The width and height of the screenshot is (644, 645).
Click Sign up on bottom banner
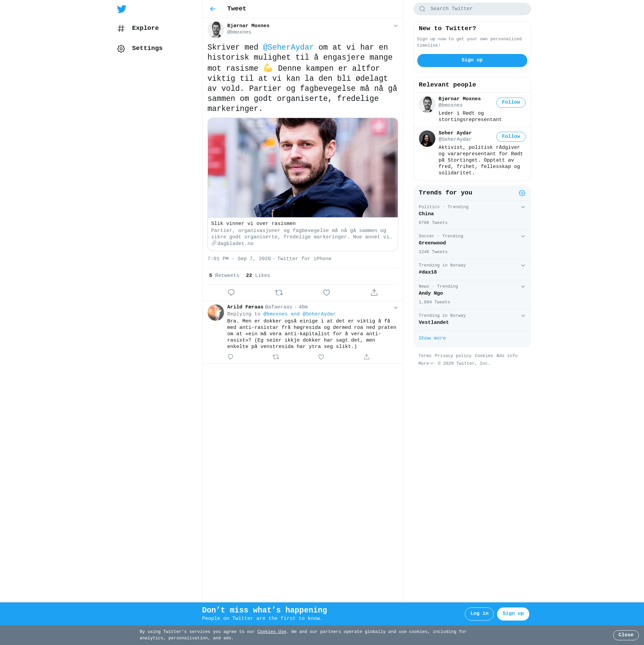513,614
